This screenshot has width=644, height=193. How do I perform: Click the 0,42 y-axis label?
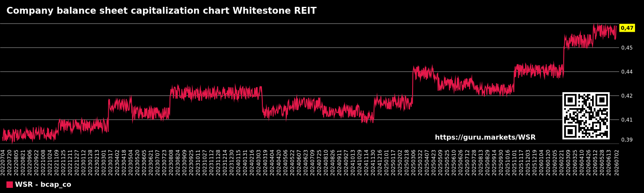(627, 96)
